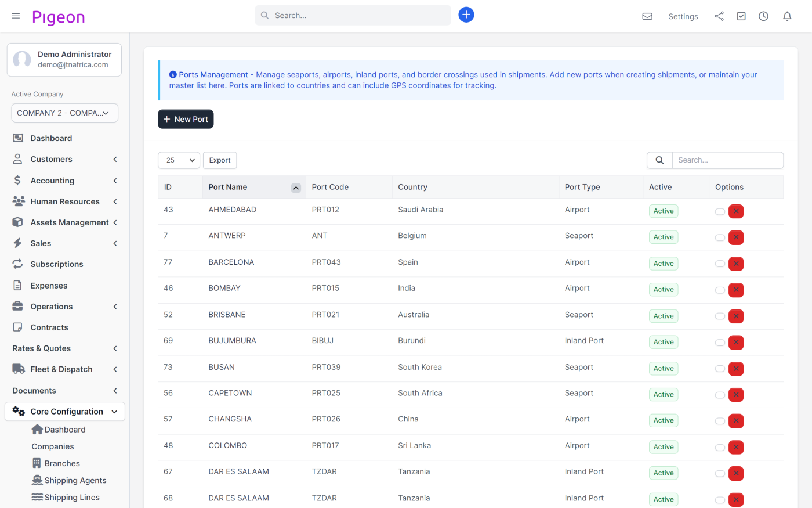Delete the AHMEDABAD port with red X
Image resolution: width=812 pixels, height=508 pixels.
[x=736, y=211]
